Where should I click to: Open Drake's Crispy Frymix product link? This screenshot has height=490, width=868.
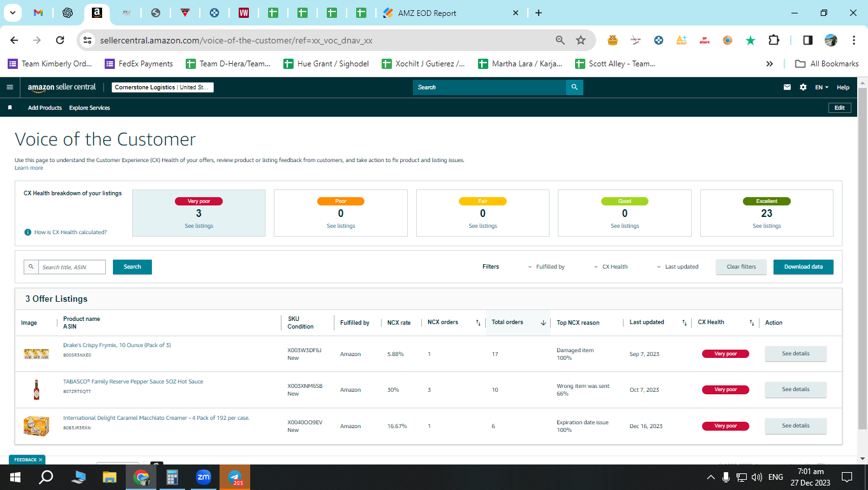117,345
